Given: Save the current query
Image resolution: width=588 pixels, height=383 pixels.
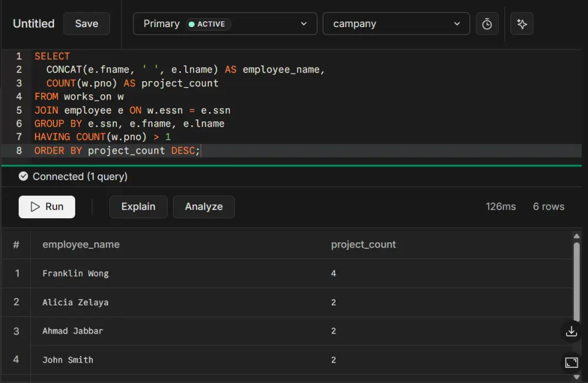Looking at the screenshot, I should (x=86, y=24).
